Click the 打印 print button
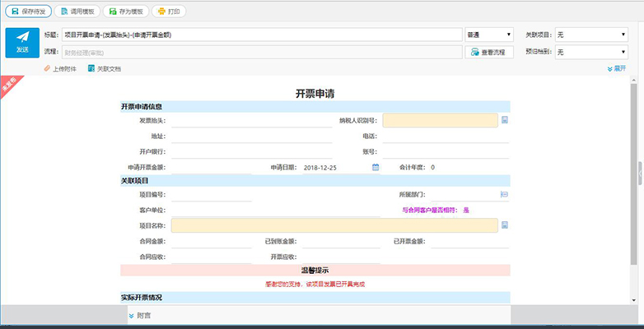Image resolution: width=644 pixels, height=329 pixels. pyautogui.click(x=169, y=12)
